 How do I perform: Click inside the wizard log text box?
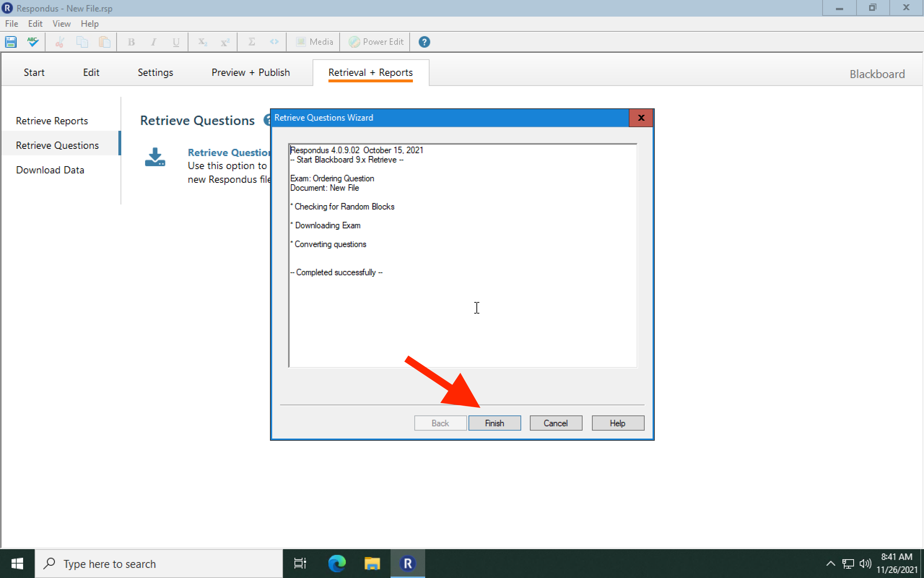pyautogui.click(x=463, y=255)
